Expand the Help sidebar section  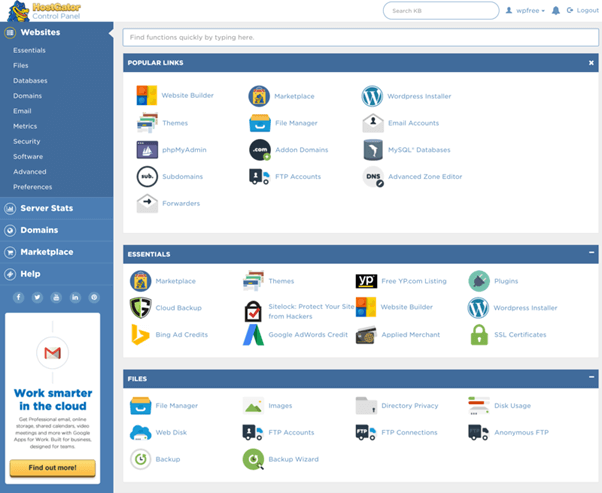(57, 274)
